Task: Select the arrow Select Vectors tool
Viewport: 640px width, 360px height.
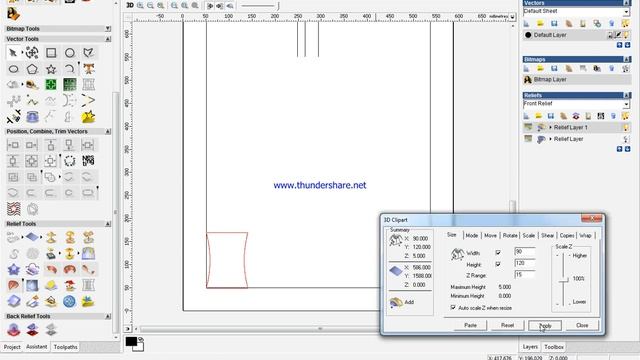Action: pos(13,53)
